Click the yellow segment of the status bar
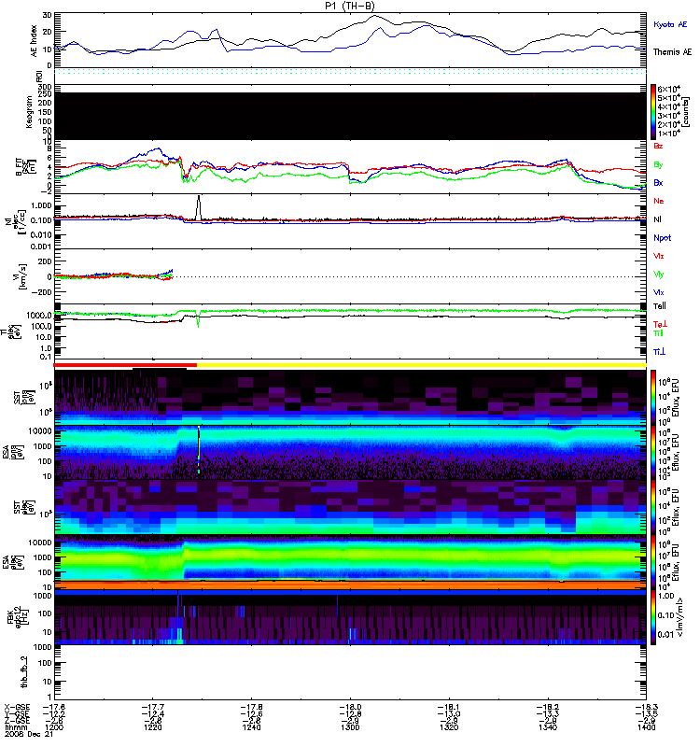This screenshot has height=747, width=700. point(422,365)
